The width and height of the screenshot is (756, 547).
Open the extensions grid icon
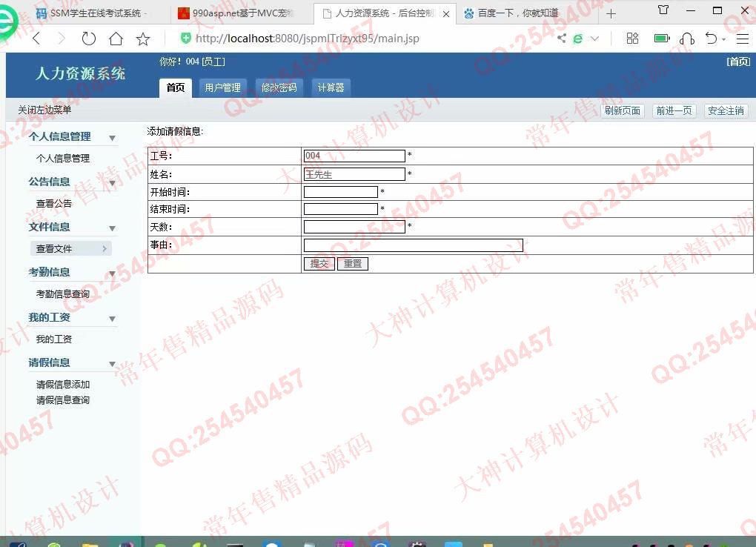click(x=632, y=39)
